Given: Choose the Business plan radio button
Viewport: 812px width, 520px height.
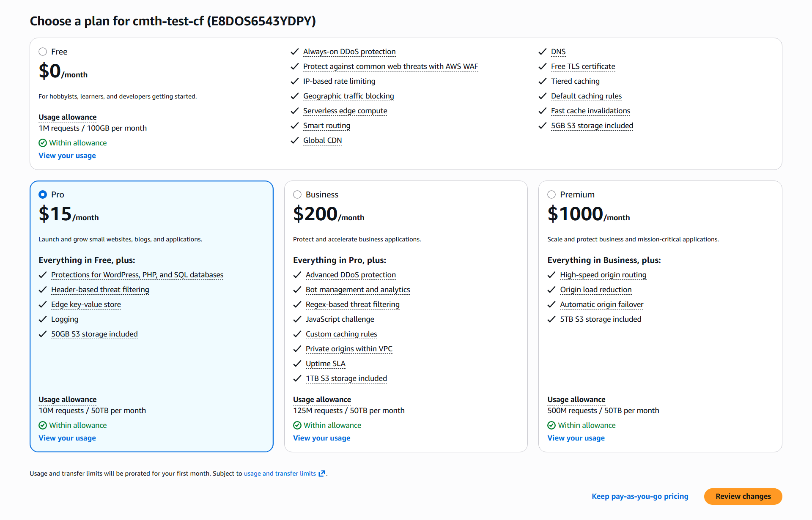Looking at the screenshot, I should (x=297, y=194).
